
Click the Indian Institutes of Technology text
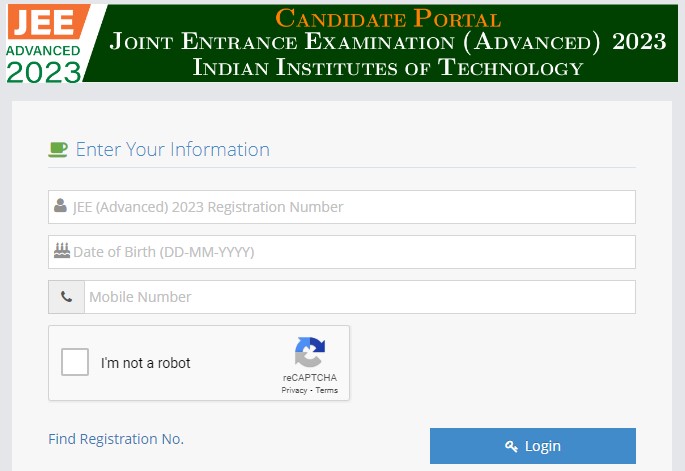388,68
